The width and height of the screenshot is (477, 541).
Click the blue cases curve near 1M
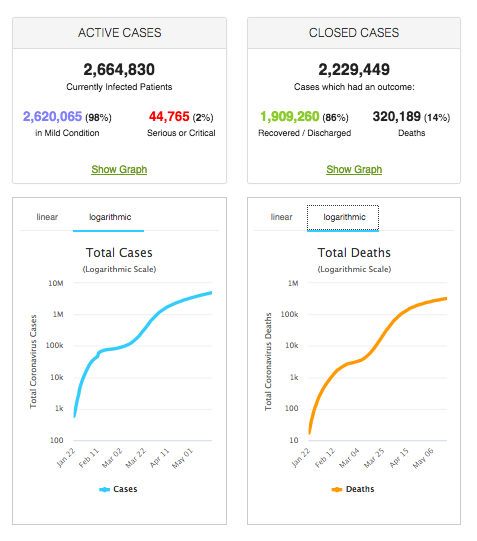click(x=158, y=314)
